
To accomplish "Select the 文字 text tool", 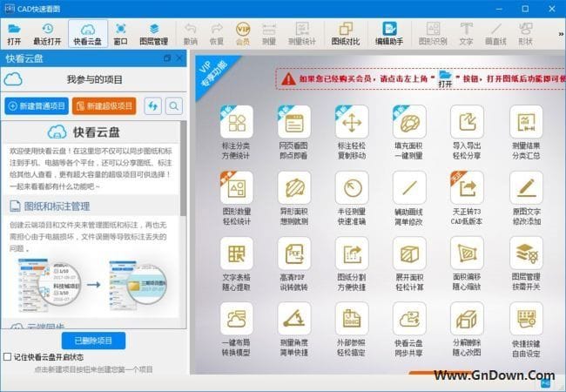I will tap(466, 34).
